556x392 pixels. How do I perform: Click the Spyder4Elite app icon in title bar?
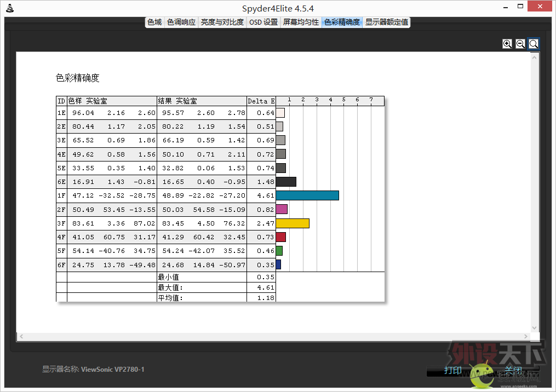(x=10, y=8)
